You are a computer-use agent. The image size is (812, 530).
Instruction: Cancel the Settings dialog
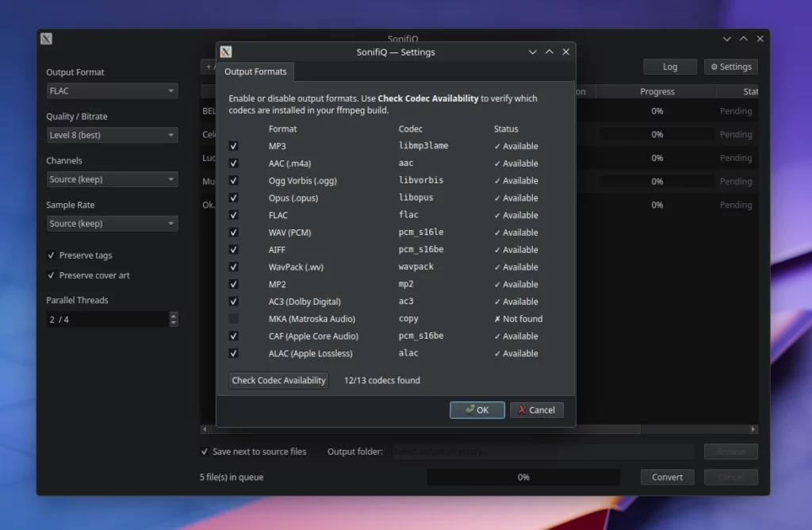click(537, 410)
